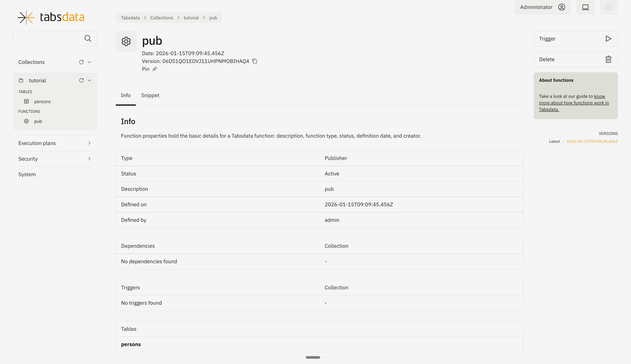
Task: Switch to the Snippet tab
Action: coord(150,95)
